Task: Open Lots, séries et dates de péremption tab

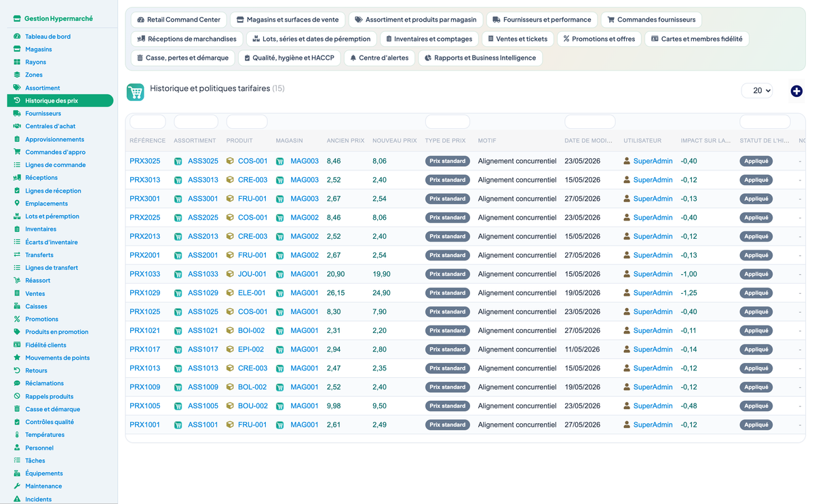Action: click(x=311, y=39)
